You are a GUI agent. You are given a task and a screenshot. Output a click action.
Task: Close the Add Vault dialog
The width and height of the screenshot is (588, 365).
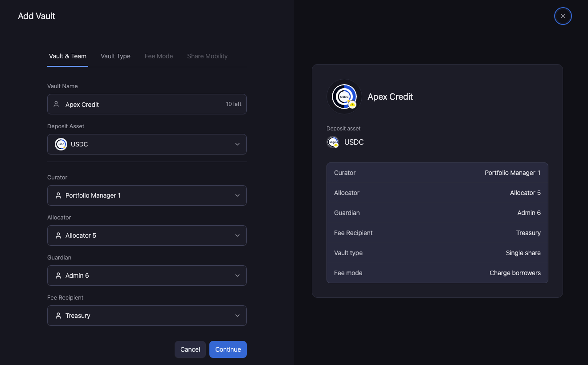pyautogui.click(x=563, y=16)
